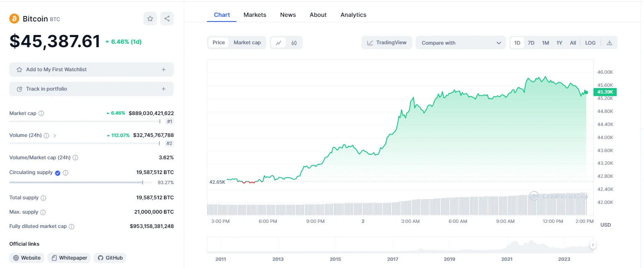Show info tooltip for Market cap
This screenshot has height=268, width=644.
click(x=41, y=113)
